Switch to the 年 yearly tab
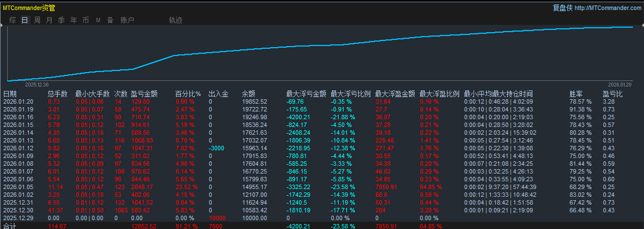644x229 pixels. pyautogui.click(x=73, y=20)
